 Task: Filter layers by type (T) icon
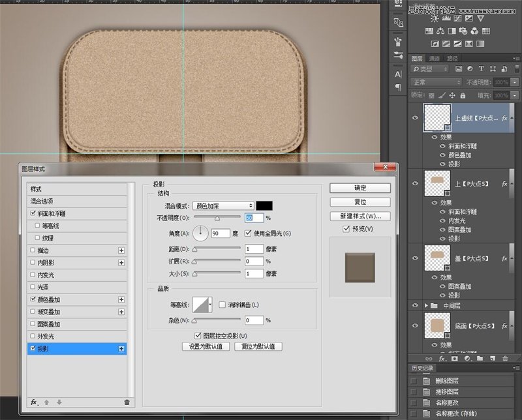(481, 68)
